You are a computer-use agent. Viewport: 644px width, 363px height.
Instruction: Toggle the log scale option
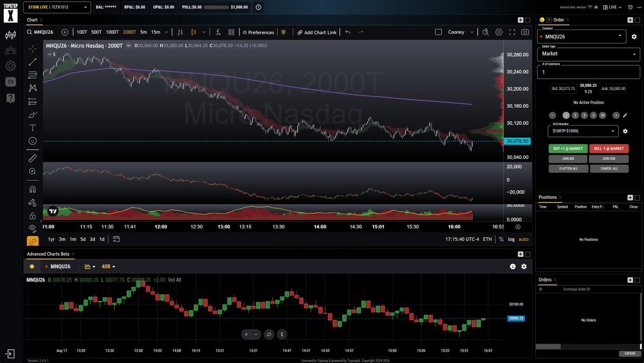pyautogui.click(x=511, y=239)
